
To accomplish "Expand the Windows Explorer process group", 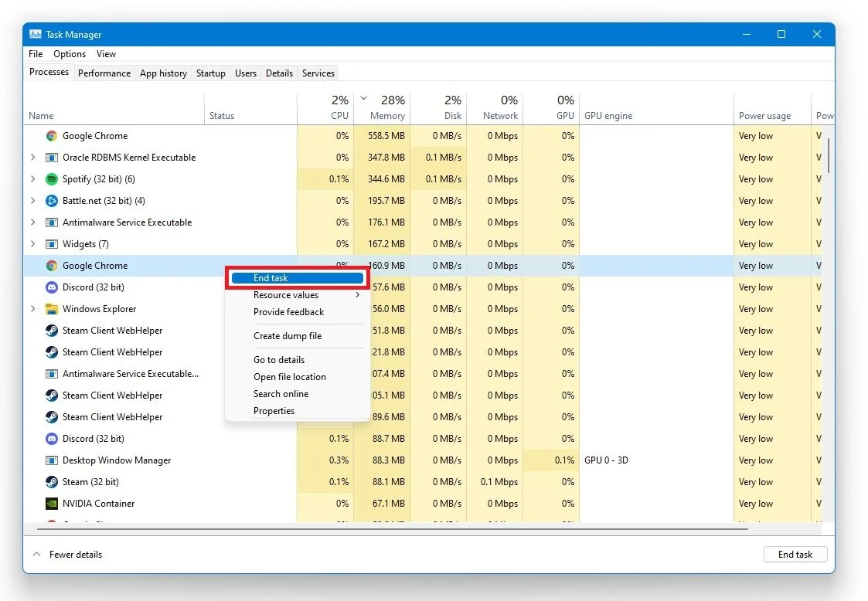I will click(32, 309).
